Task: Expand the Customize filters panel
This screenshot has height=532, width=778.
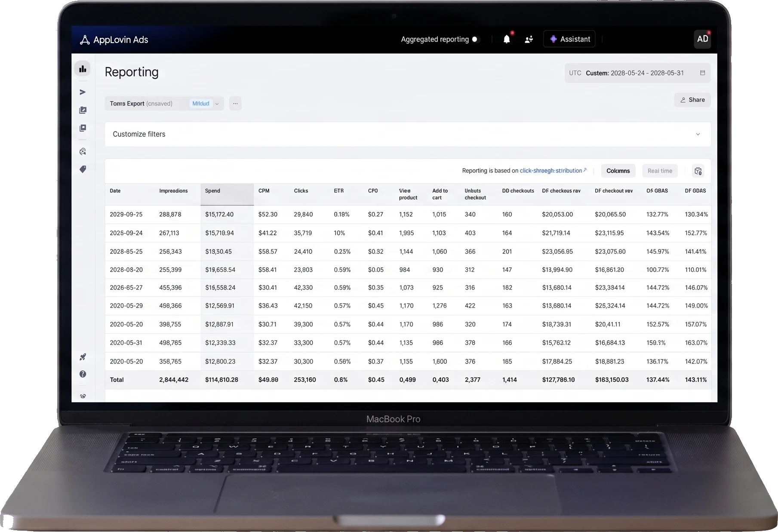Action: (x=407, y=134)
